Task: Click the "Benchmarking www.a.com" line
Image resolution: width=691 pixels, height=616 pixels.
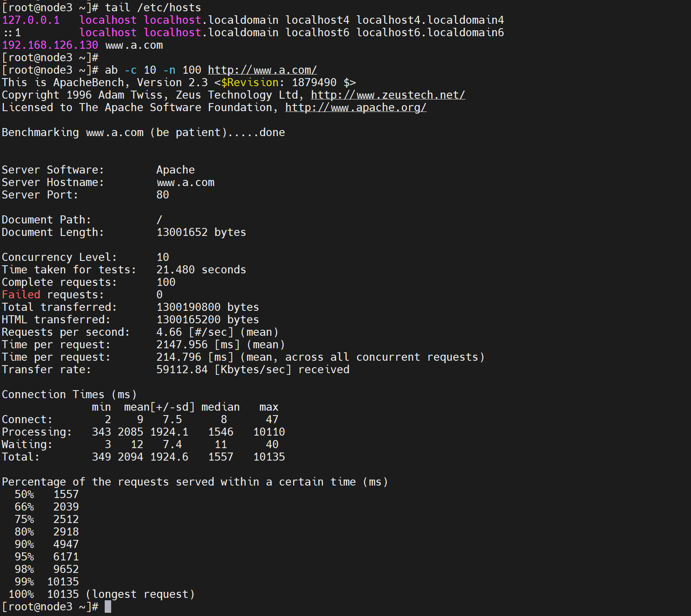Action: click(x=72, y=132)
